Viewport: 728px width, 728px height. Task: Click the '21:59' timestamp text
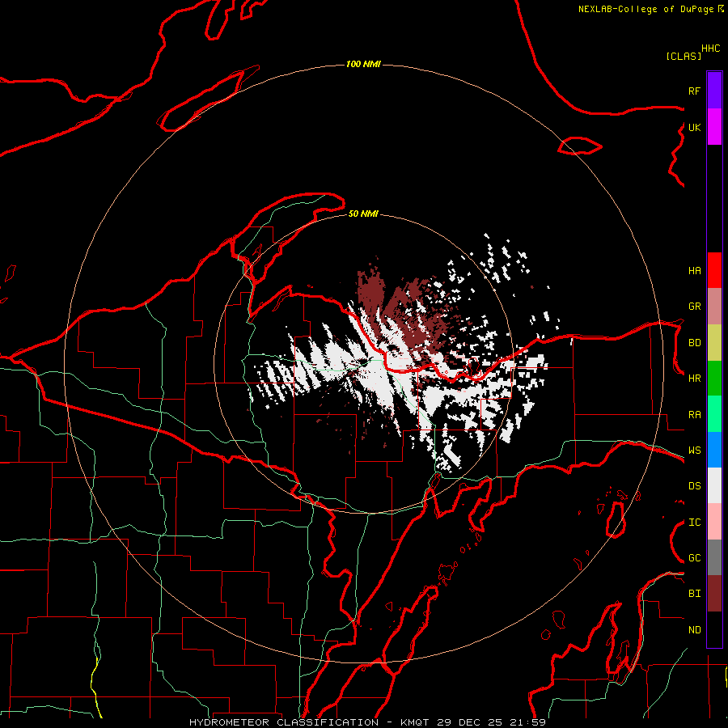tap(527, 722)
